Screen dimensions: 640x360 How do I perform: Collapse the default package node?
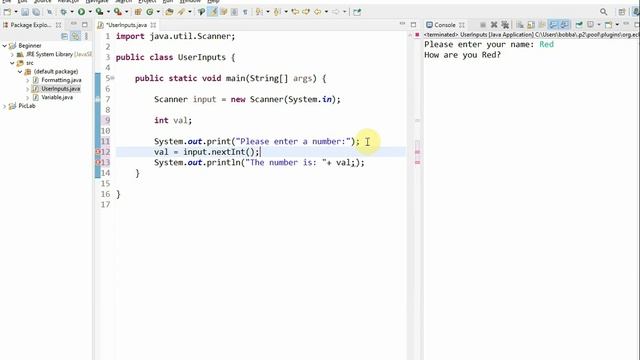pos(20,71)
